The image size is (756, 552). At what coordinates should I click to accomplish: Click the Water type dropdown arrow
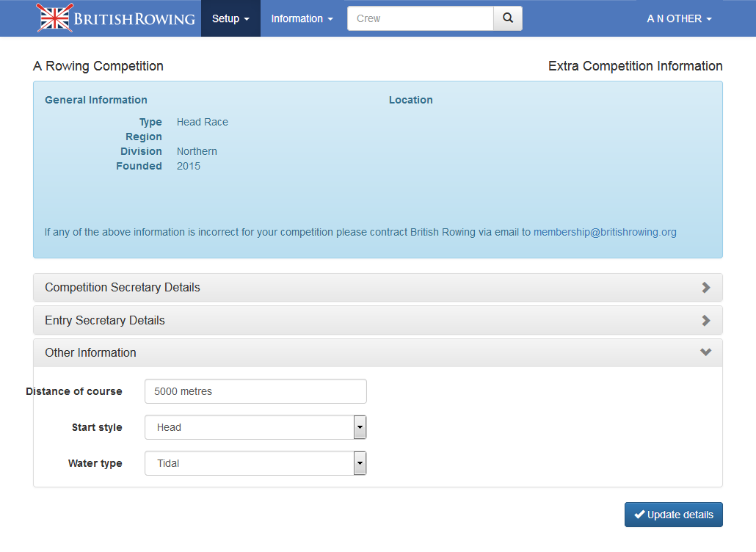point(360,463)
